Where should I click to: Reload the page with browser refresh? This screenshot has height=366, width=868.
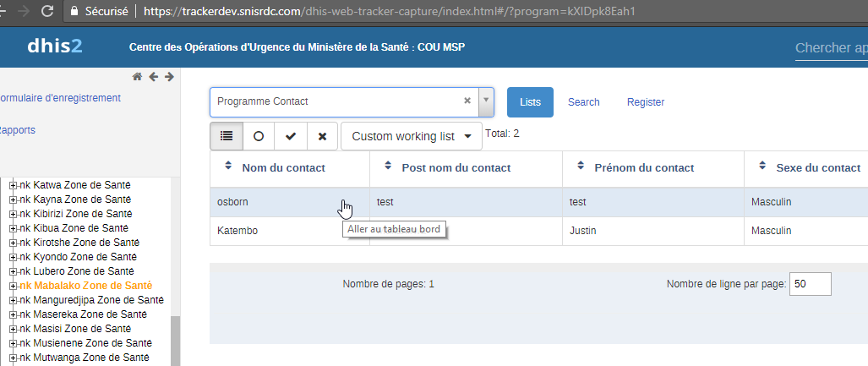[x=47, y=12]
